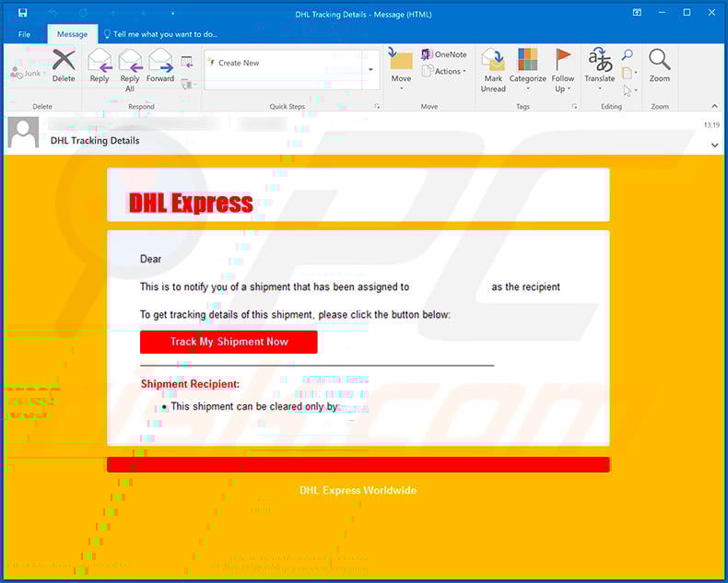728x583 pixels.
Task: Open Ribbon Display Options in the title bar
Action: point(637,13)
